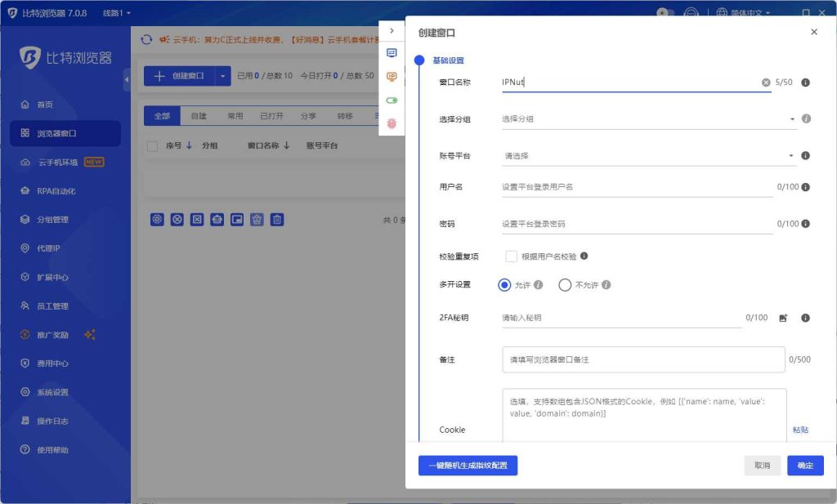The image size is (837, 504).
Task: Click the refresh icon beside the announcement
Action: point(146,39)
